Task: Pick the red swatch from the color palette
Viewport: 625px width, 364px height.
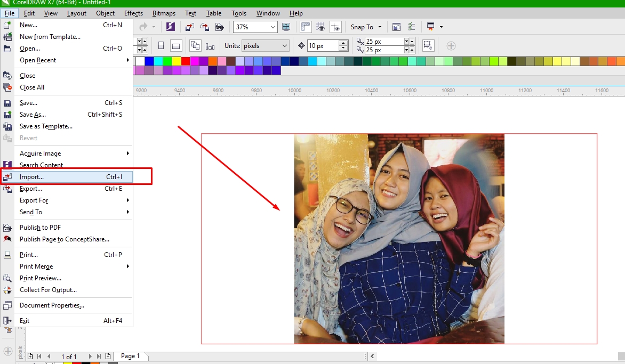Action: tap(186, 61)
